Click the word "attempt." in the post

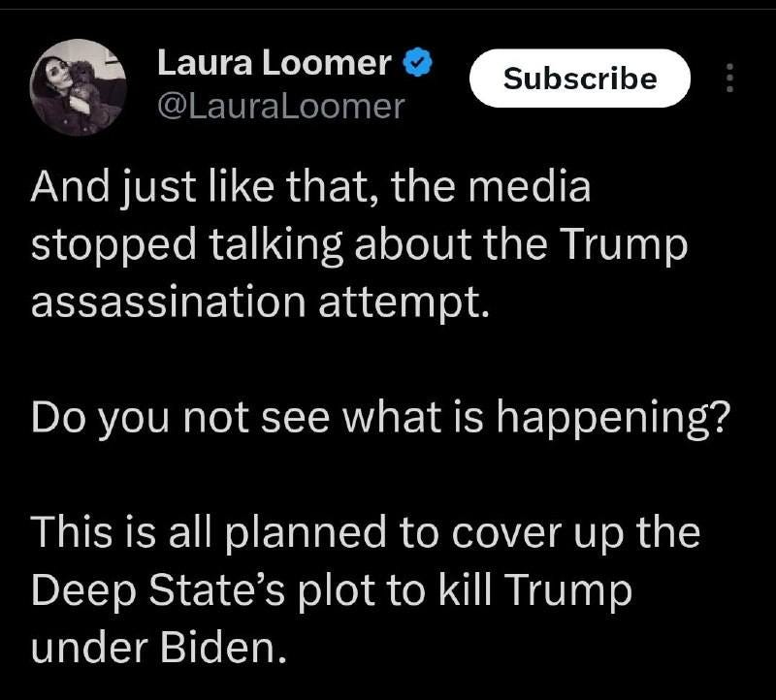point(404,303)
